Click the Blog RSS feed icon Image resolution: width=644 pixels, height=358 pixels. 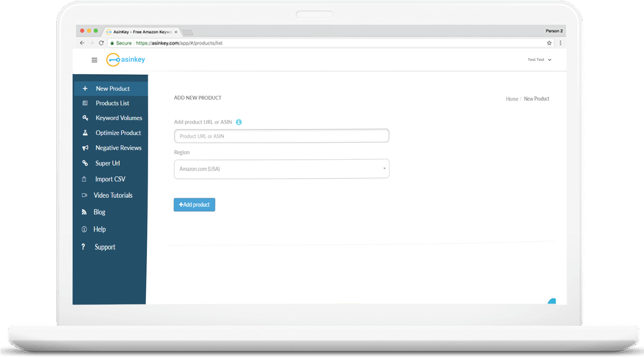click(x=84, y=212)
